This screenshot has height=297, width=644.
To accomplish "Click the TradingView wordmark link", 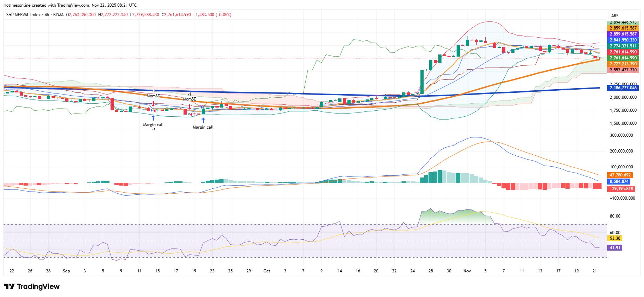I will [38, 286].
